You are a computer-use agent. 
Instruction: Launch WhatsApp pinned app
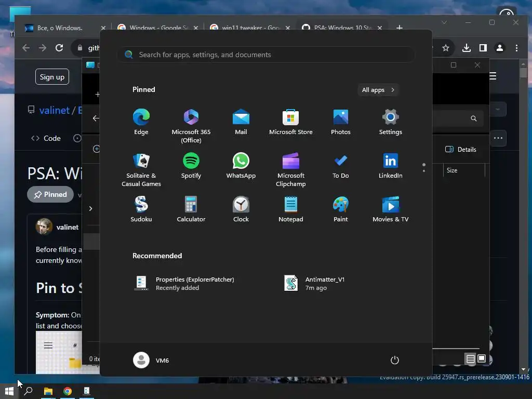241,166
